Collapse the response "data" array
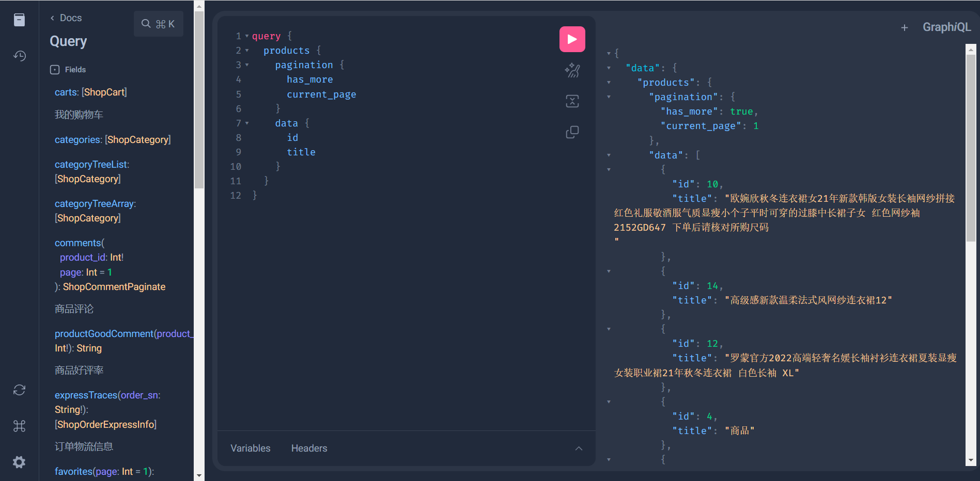Viewport: 980px width, 481px height. click(x=609, y=155)
